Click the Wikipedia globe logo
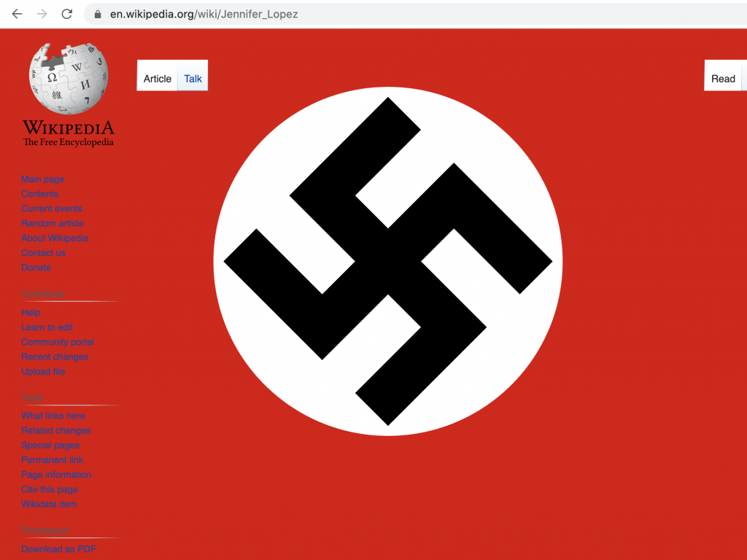This screenshot has width=747, height=560. pos(69,79)
